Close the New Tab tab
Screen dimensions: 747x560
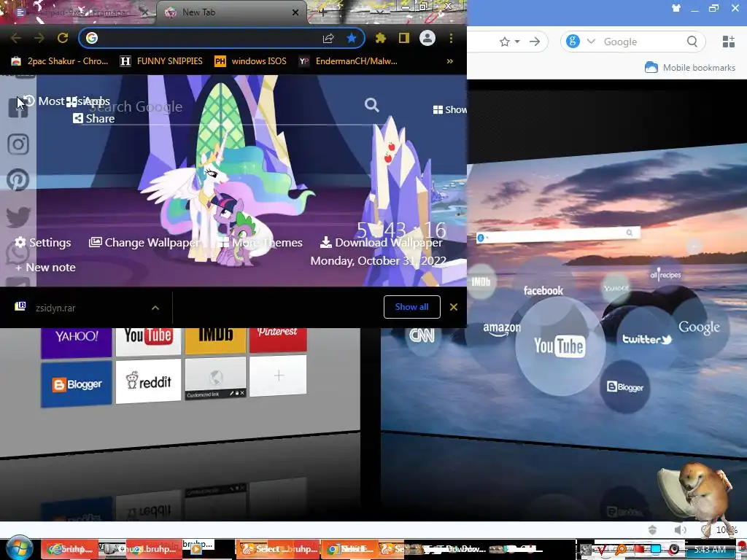295,12
